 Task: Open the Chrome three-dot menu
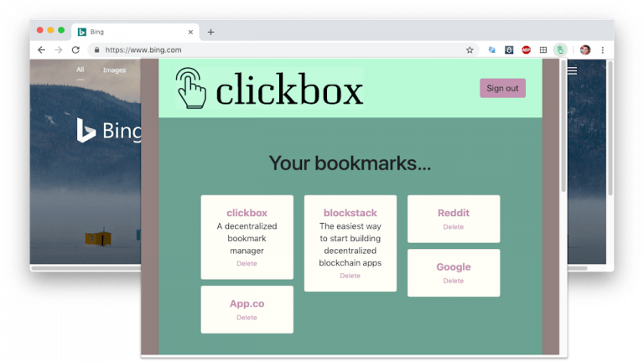coord(603,50)
